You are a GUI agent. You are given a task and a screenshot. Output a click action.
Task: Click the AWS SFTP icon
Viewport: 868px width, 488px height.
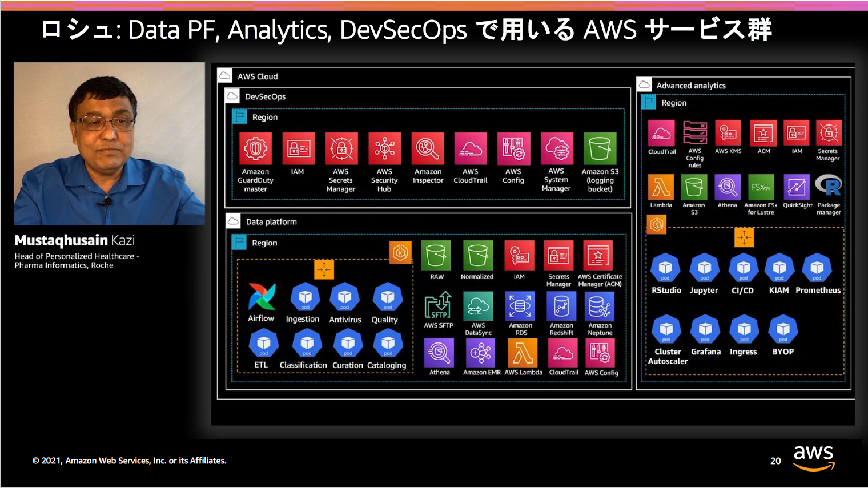(439, 306)
